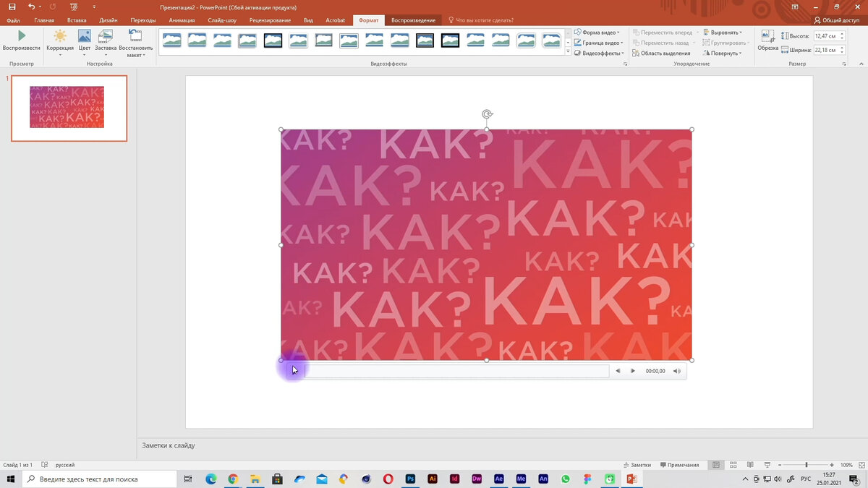Open Opera browser from the taskbar
Viewport: 868px width, 488px height.
pos(388,479)
